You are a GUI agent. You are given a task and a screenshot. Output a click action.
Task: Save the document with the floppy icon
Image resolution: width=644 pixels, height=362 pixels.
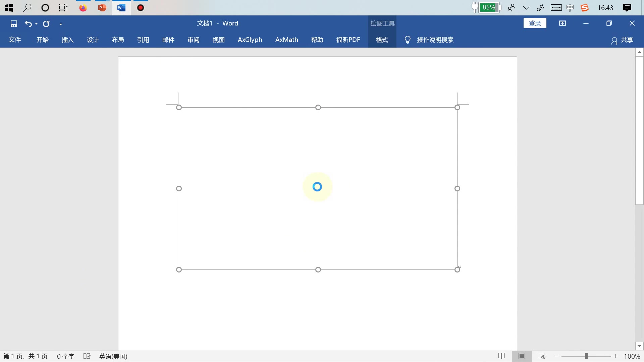tap(14, 23)
